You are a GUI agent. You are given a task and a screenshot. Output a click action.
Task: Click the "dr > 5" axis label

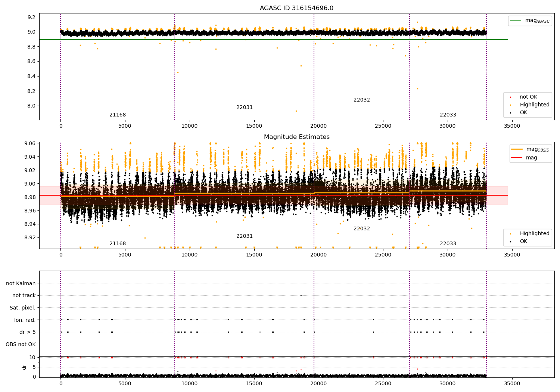coord(28,332)
